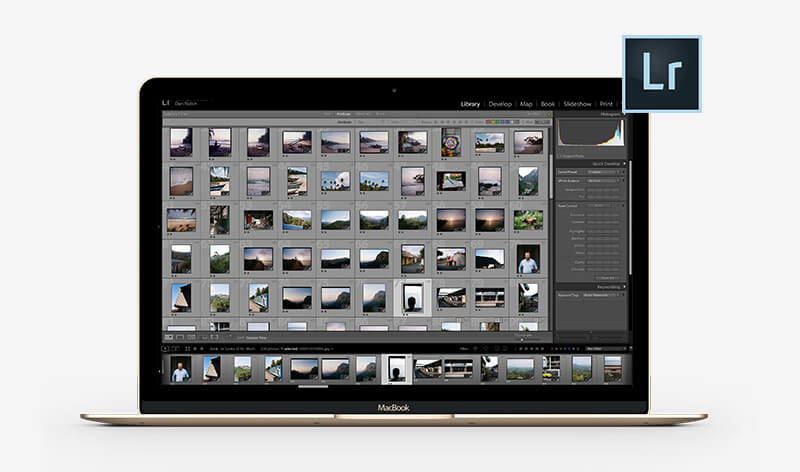Toggle the Library filter bar lock icon
800x472 pixels.
[547, 114]
